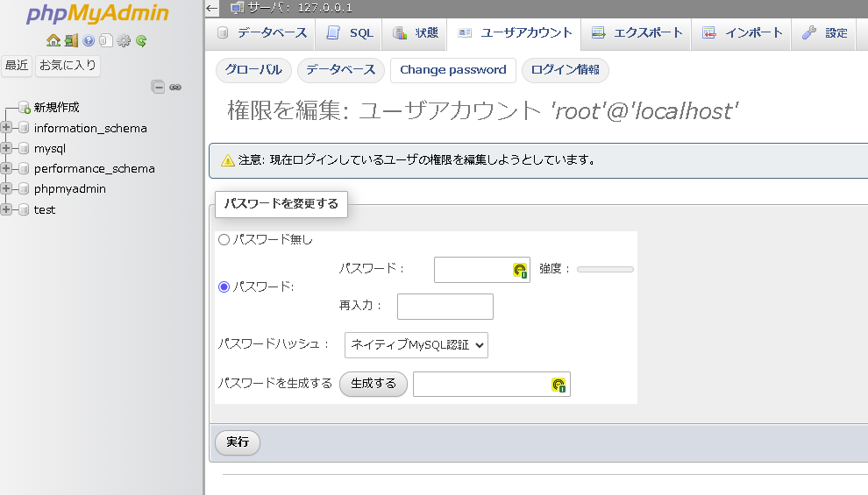
Task: Click the information_schema database icon
Action: (x=24, y=128)
